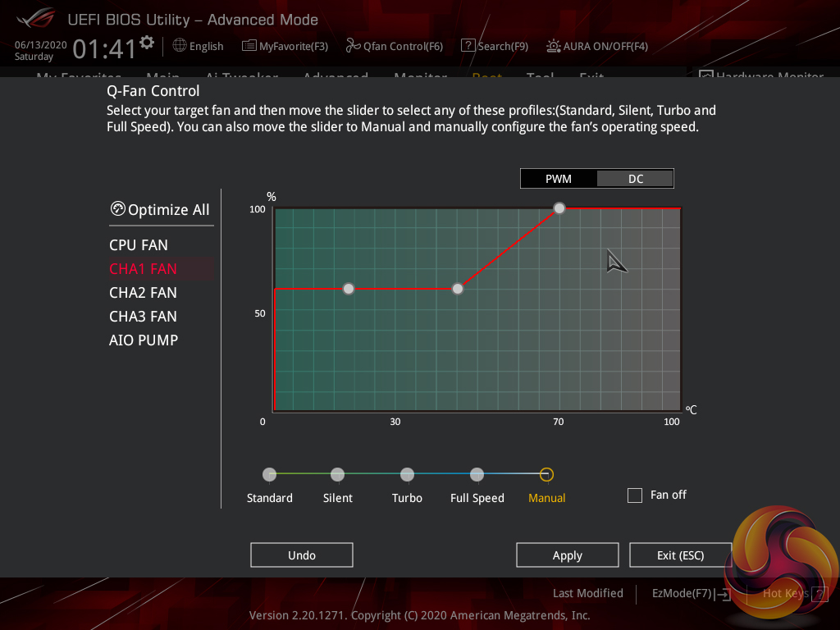Click the EzMode(F7) text link
The height and width of the screenshot is (630, 840).
coord(682,593)
